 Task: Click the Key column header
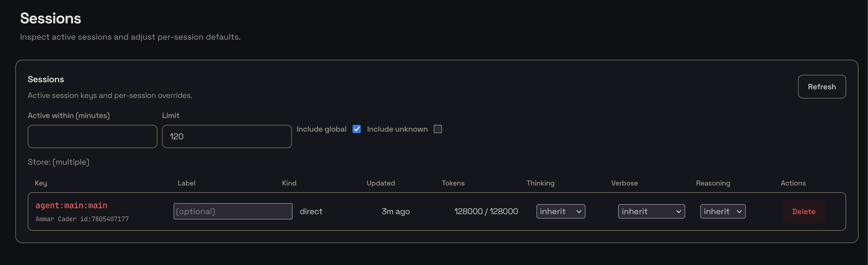[41, 183]
